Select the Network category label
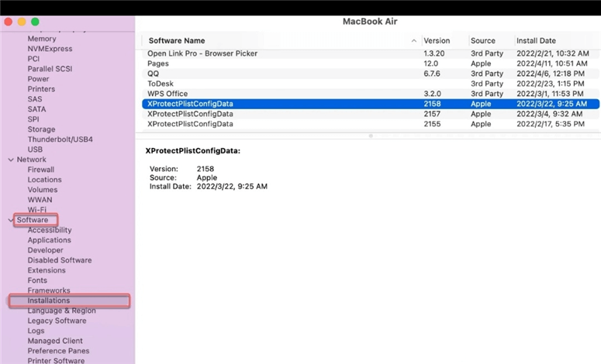This screenshot has width=601, height=364. [32, 160]
